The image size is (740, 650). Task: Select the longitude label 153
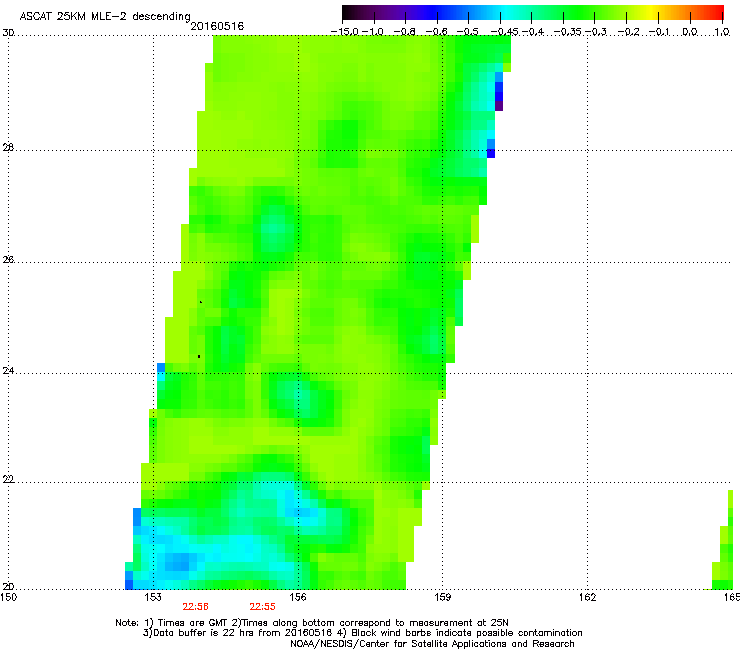(153, 597)
